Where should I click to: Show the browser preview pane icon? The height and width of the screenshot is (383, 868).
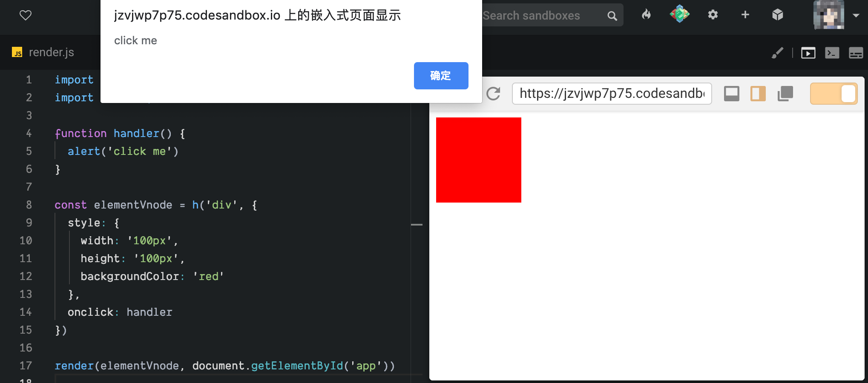pyautogui.click(x=808, y=53)
